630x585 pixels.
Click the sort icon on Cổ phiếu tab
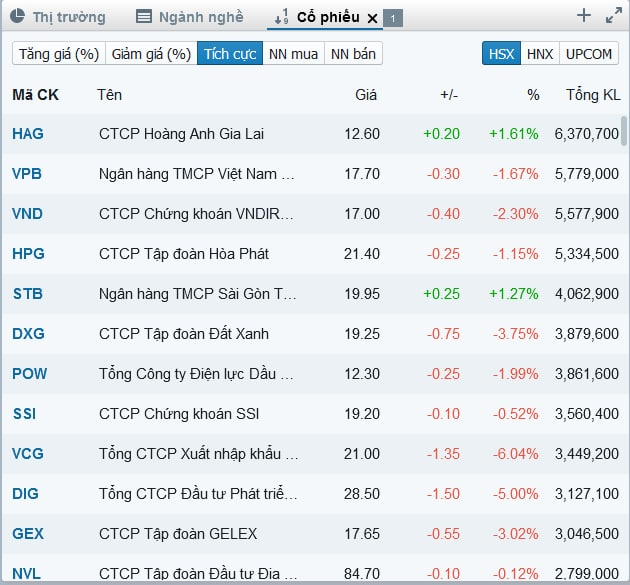click(281, 17)
